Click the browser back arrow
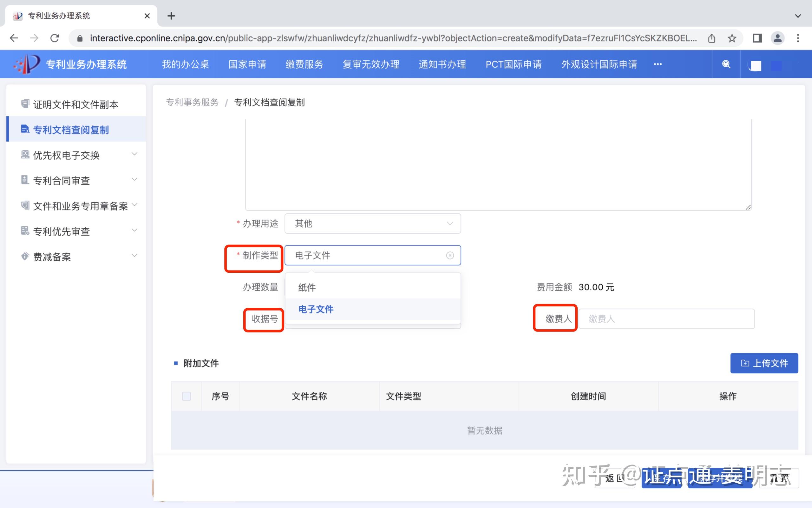The image size is (812, 508). click(14, 38)
